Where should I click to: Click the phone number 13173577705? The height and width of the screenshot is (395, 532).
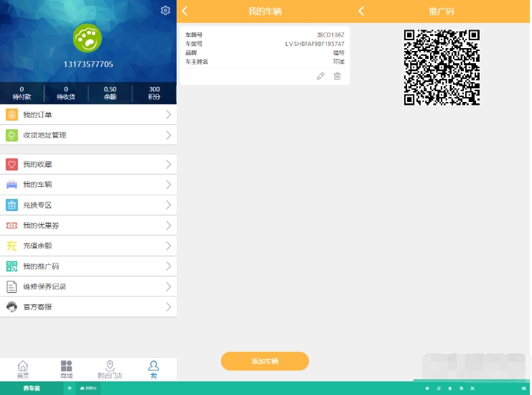pyautogui.click(x=88, y=64)
